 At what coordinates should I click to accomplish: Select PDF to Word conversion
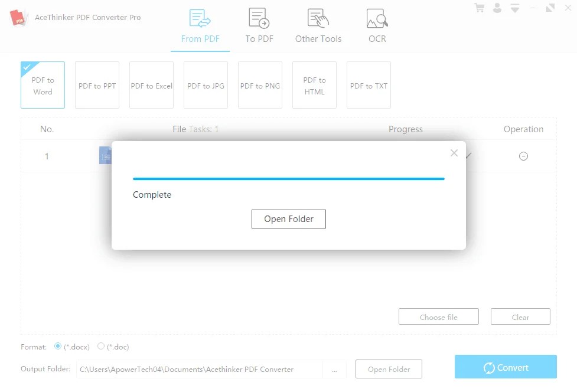[x=43, y=85]
